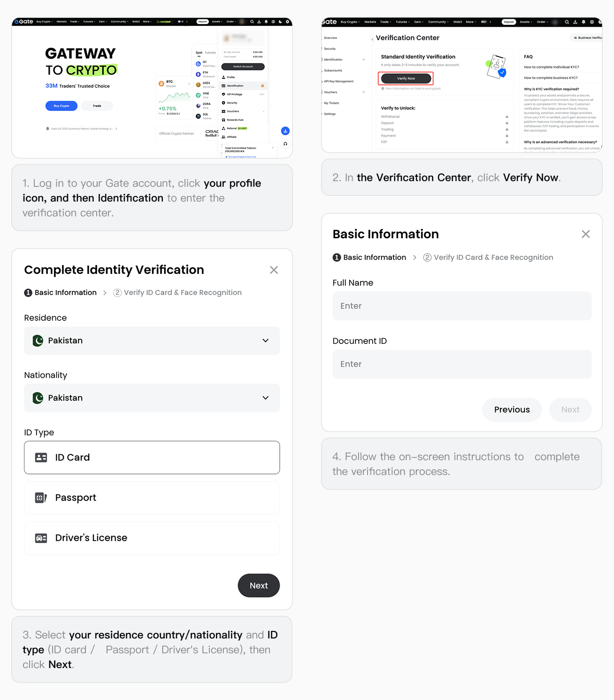Open the headset customer support icon

click(x=285, y=144)
